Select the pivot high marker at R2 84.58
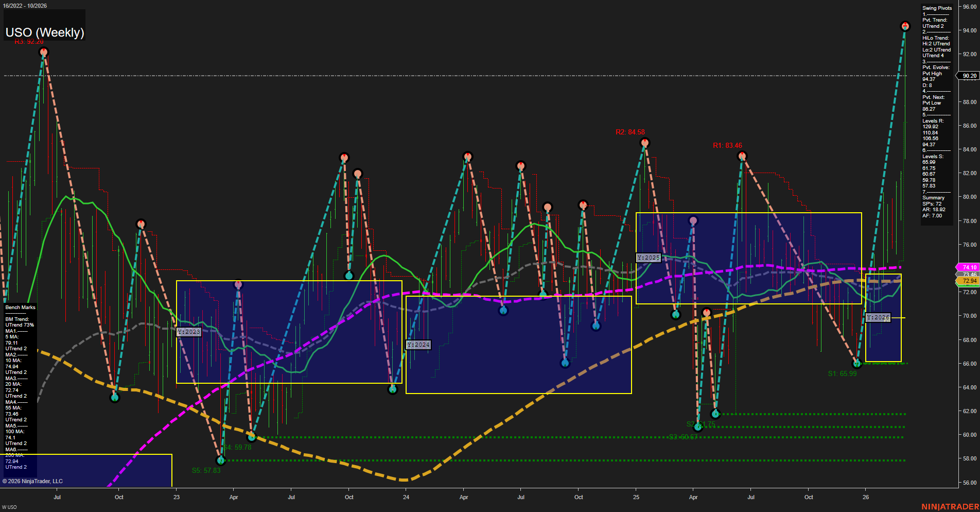980x512 pixels. click(x=645, y=142)
